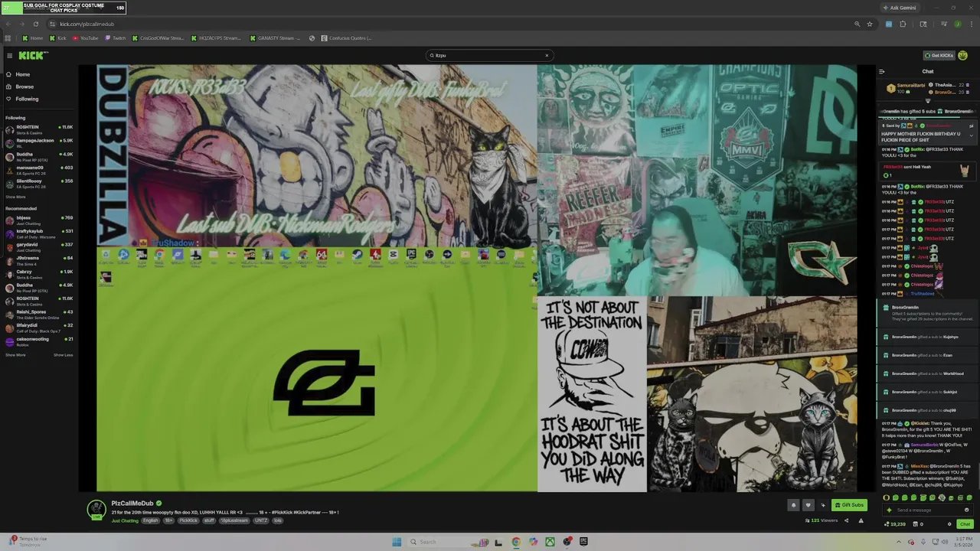Click the PlzCallMeDub channel name
Image resolution: width=980 pixels, height=551 pixels.
[x=132, y=504]
